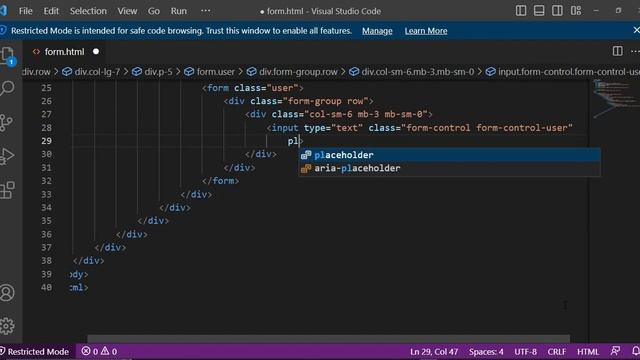
Task: Split the editor to the right
Action: pyautogui.click(x=618, y=51)
